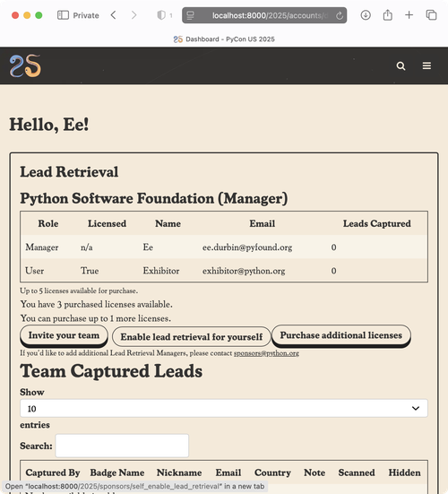Show the tab overview icon
The width and height of the screenshot is (448, 494).
coord(431,15)
